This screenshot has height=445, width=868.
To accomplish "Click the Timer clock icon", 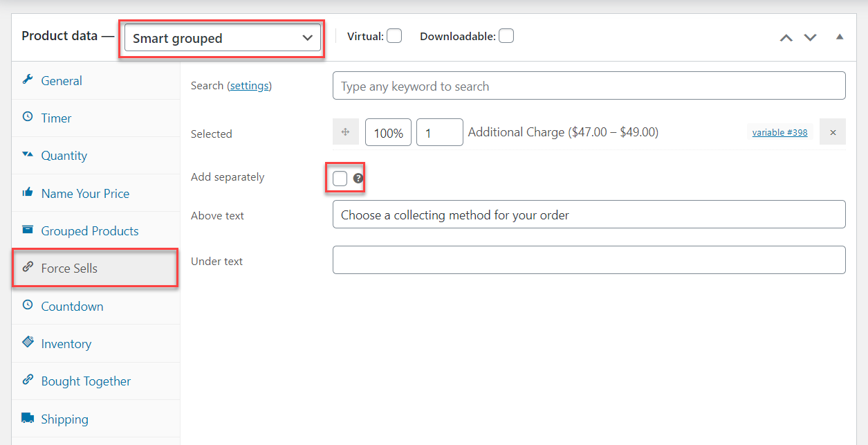I will tap(28, 118).
